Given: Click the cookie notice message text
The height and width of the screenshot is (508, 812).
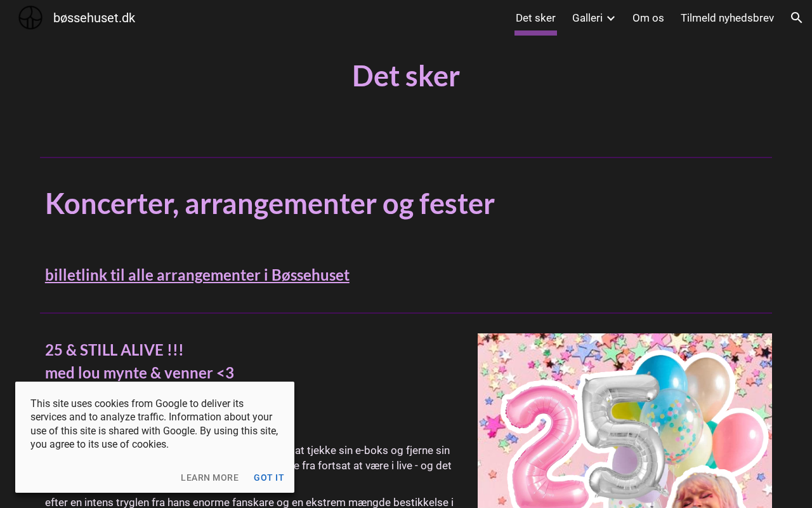Looking at the screenshot, I should (155, 424).
